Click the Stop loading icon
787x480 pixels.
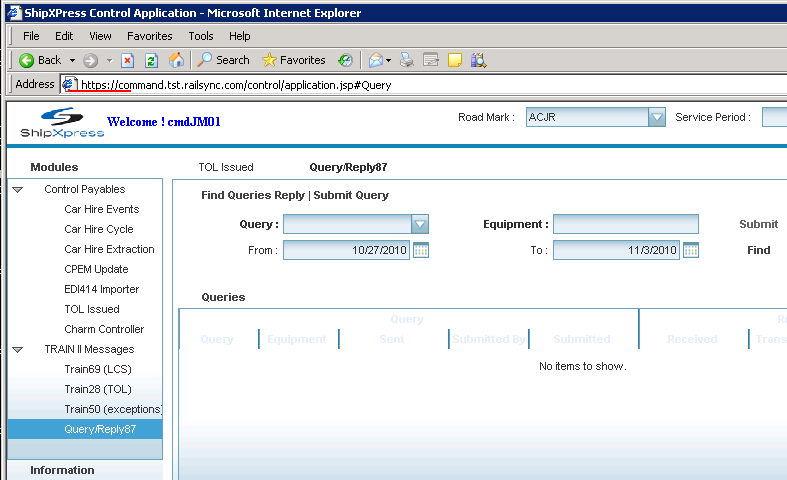click(x=128, y=60)
